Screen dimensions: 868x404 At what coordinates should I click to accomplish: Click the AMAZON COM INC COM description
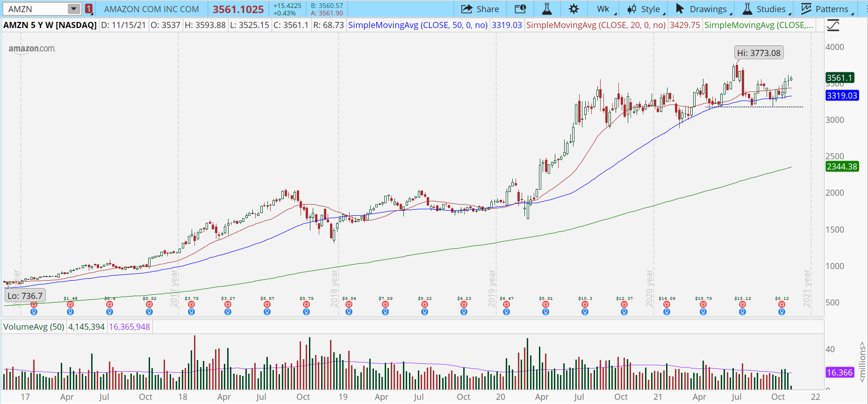coord(151,9)
